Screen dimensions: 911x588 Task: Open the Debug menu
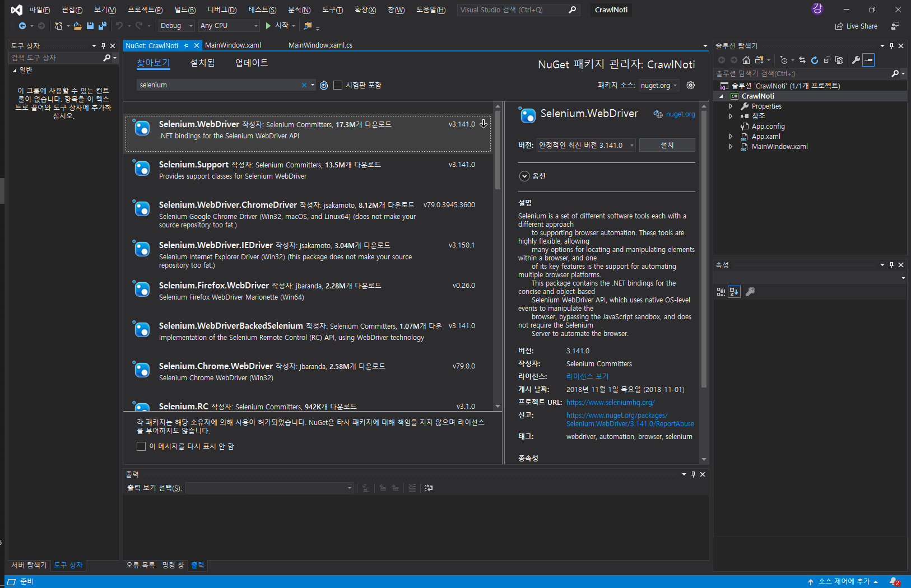(x=222, y=10)
